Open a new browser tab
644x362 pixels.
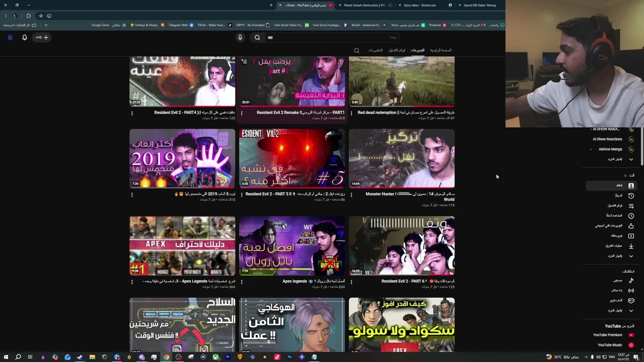pos(271,5)
